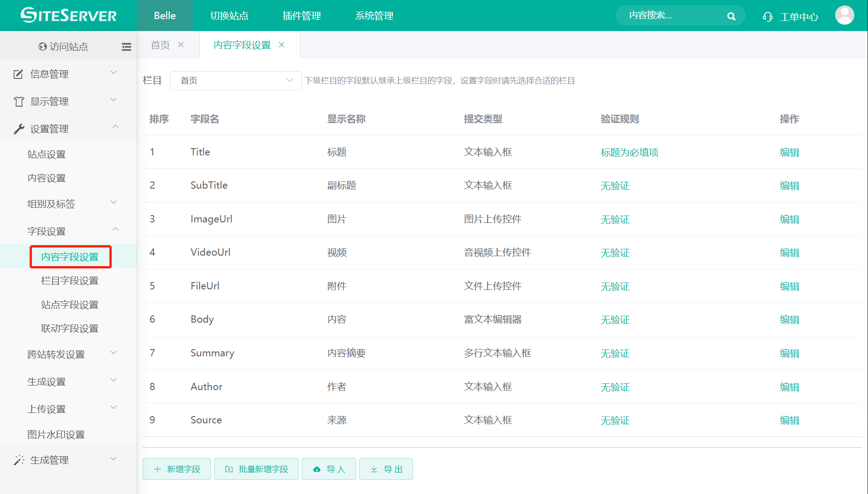Viewport: 868px width, 494px height.
Task: Open 标题为必填项 validation rule link
Action: pyautogui.click(x=629, y=152)
